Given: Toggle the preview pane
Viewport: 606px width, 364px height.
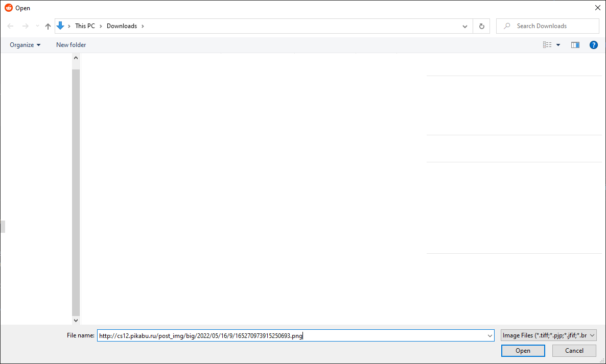Looking at the screenshot, I should [x=575, y=45].
